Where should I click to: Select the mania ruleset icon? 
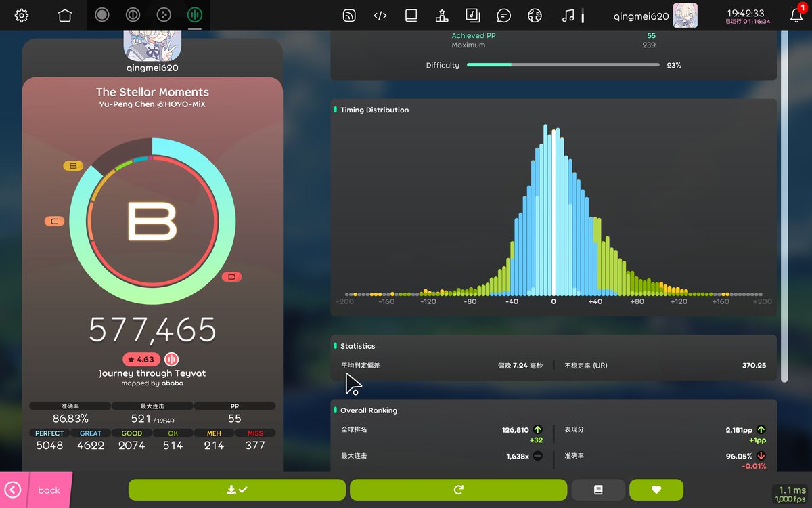(x=195, y=15)
